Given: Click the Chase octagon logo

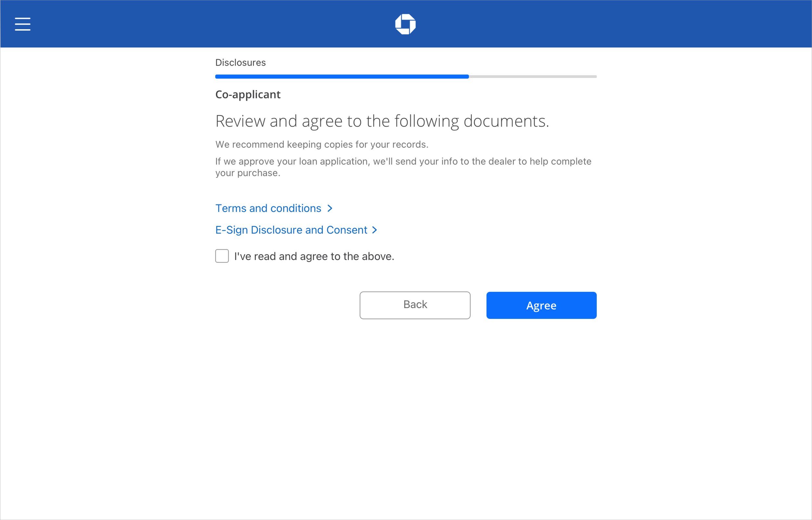Looking at the screenshot, I should [x=405, y=24].
